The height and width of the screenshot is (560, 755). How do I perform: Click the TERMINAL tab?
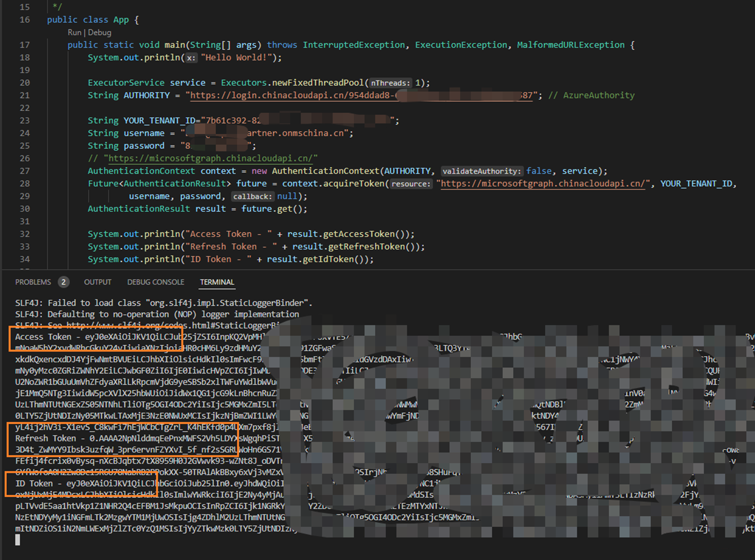click(x=217, y=282)
